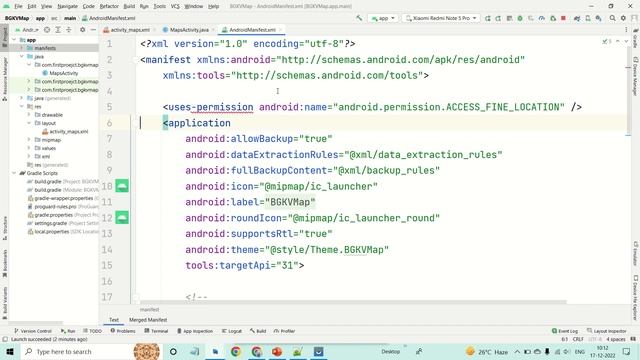The width and height of the screenshot is (640, 360).
Task: Select MapsActivity in project tree
Action: point(60,73)
